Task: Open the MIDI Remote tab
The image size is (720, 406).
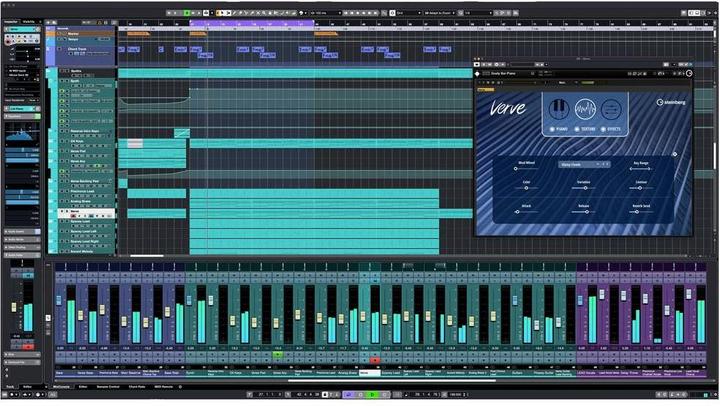Action: coord(163,387)
